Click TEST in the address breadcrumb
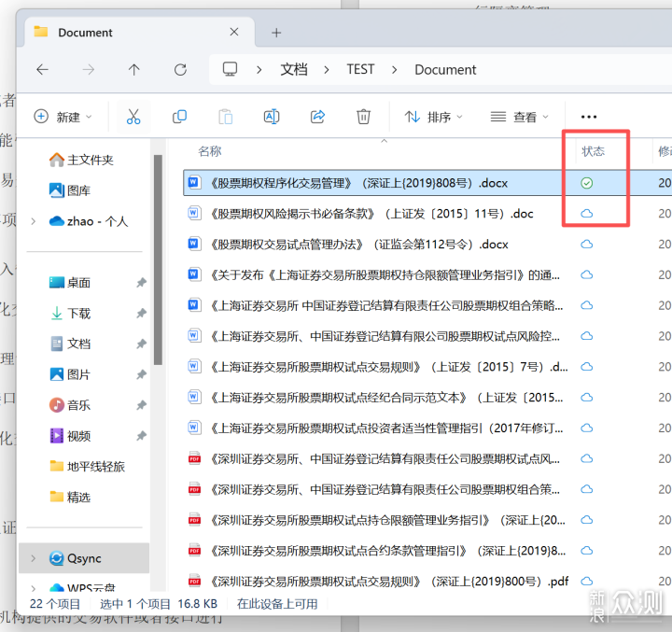This screenshot has height=632, width=672. (360, 69)
